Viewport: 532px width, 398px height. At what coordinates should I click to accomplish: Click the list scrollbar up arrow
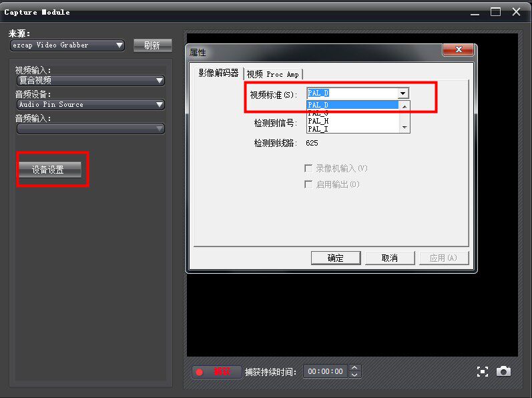(x=405, y=107)
